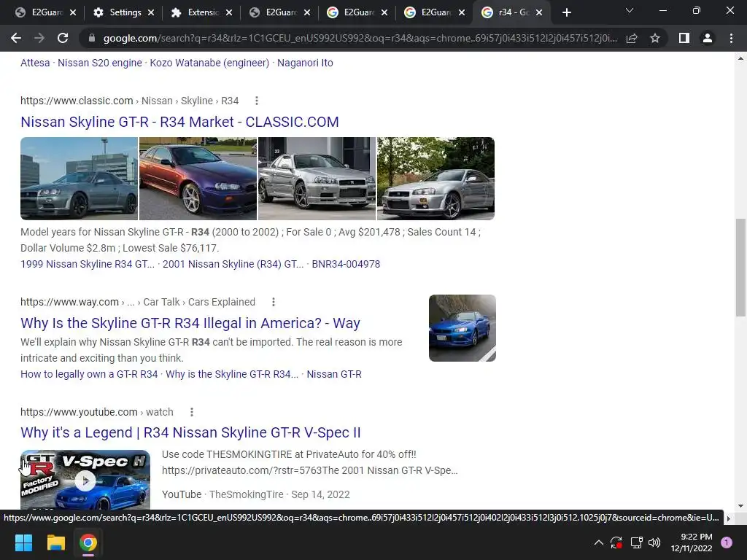The image size is (747, 560).
Task: Go forward with the forward arrow
Action: pyautogui.click(x=39, y=38)
